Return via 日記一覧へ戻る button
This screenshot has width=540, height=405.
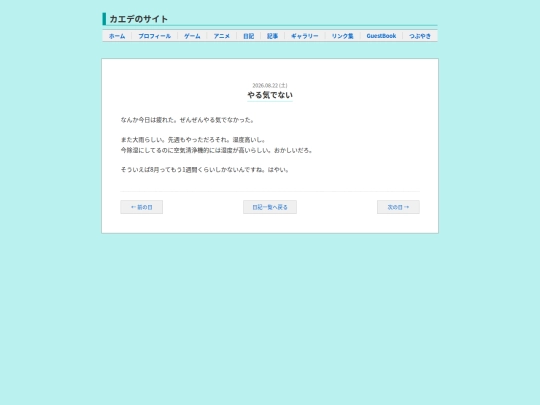[x=270, y=207]
